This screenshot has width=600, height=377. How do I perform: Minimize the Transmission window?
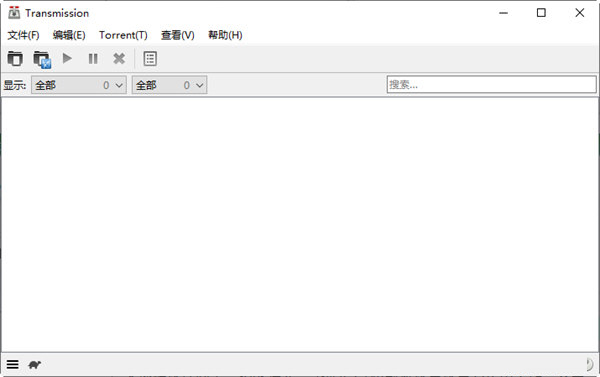tap(504, 13)
